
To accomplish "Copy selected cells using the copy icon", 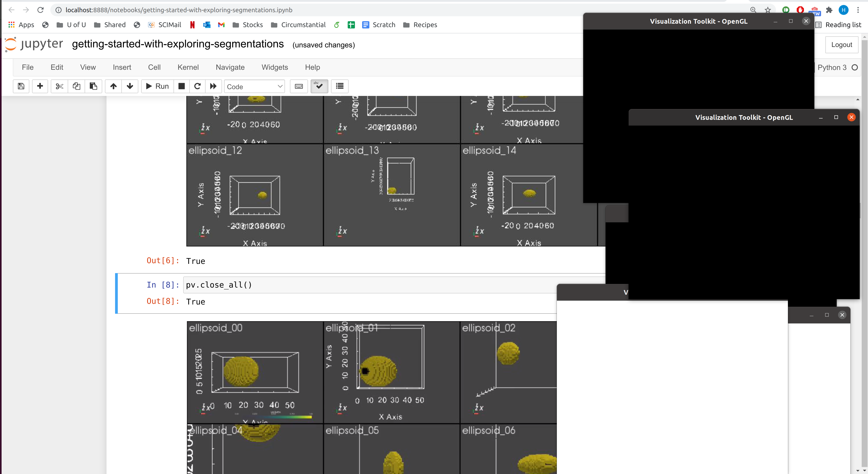I will 76,86.
